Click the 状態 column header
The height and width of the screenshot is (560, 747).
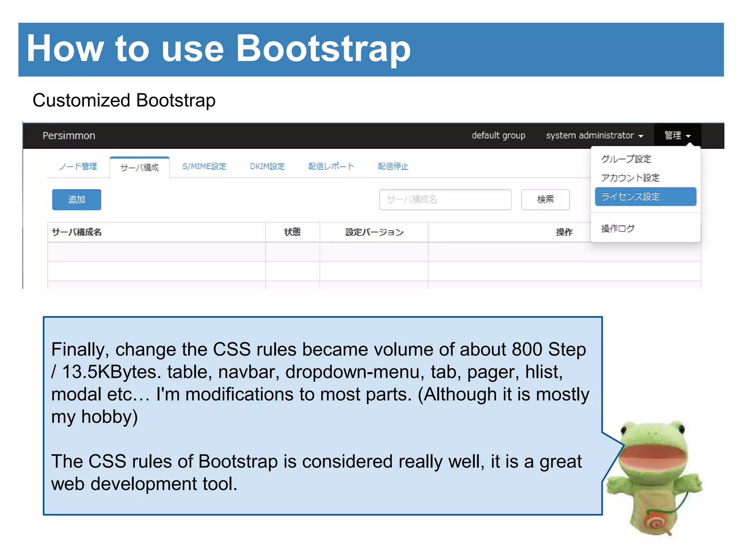coord(293,232)
